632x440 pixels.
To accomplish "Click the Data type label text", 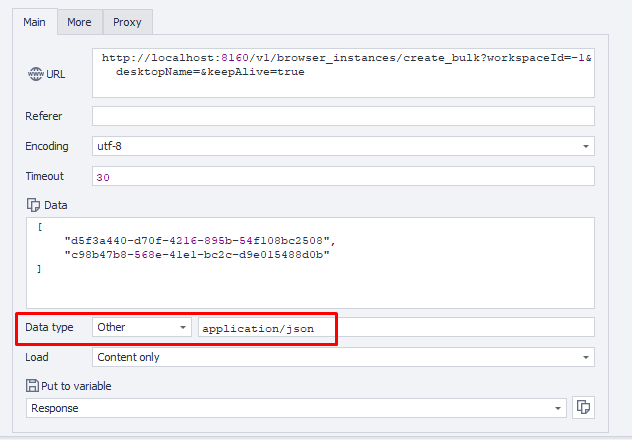I will tap(49, 327).
